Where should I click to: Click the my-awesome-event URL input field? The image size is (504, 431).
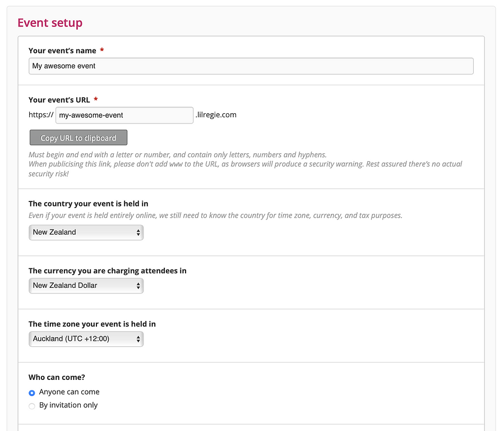[124, 115]
